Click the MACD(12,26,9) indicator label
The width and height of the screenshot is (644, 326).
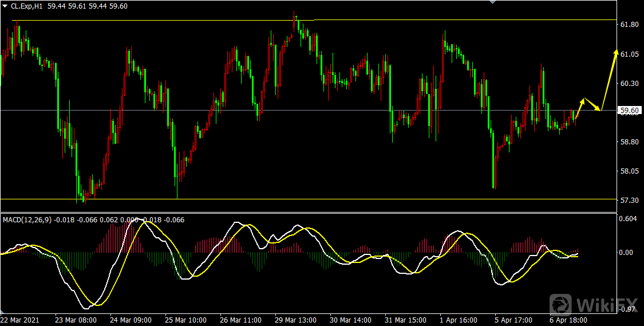click(x=29, y=219)
